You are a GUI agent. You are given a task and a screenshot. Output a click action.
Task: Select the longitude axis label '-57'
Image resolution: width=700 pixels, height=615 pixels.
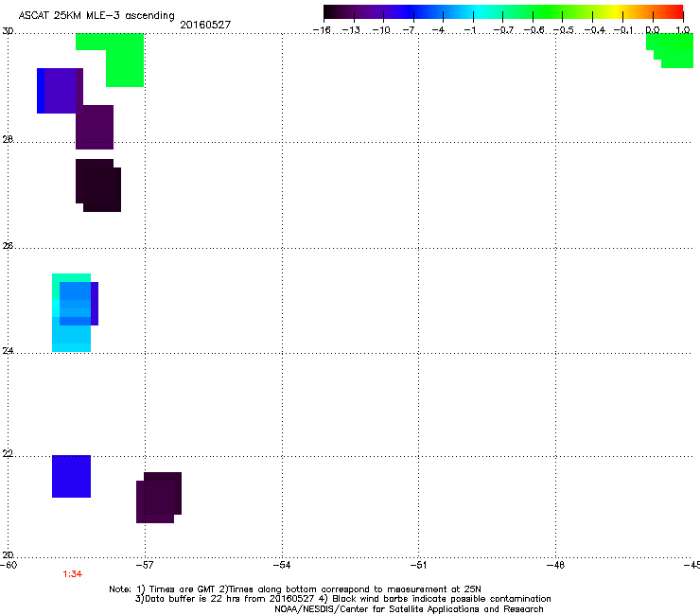144,565
